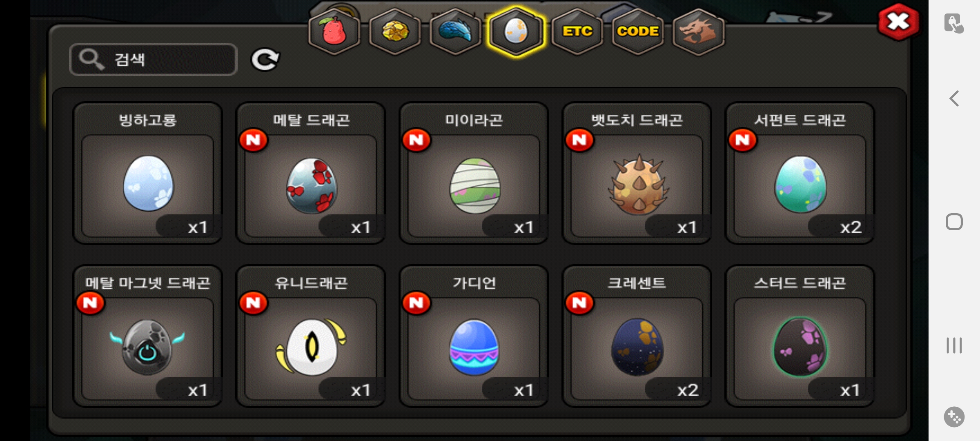Select the 유니드래곤 egg card
The width and height of the screenshot is (980, 441).
coord(311,336)
